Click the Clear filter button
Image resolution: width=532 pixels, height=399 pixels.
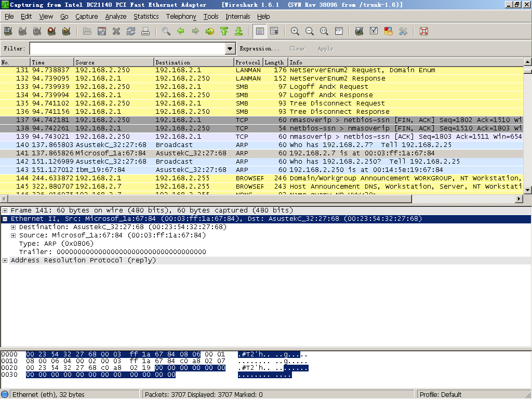(x=297, y=48)
